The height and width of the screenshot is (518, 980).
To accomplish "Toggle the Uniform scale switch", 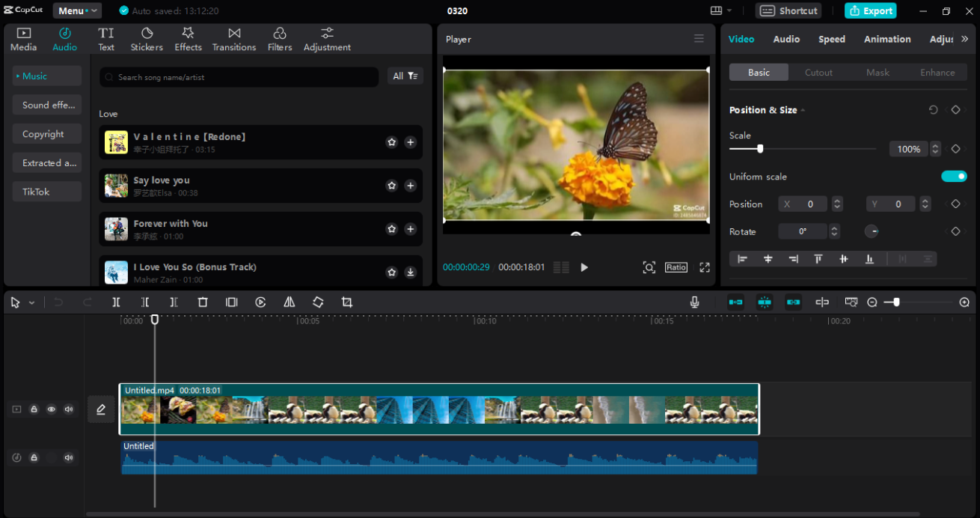I will coord(954,177).
